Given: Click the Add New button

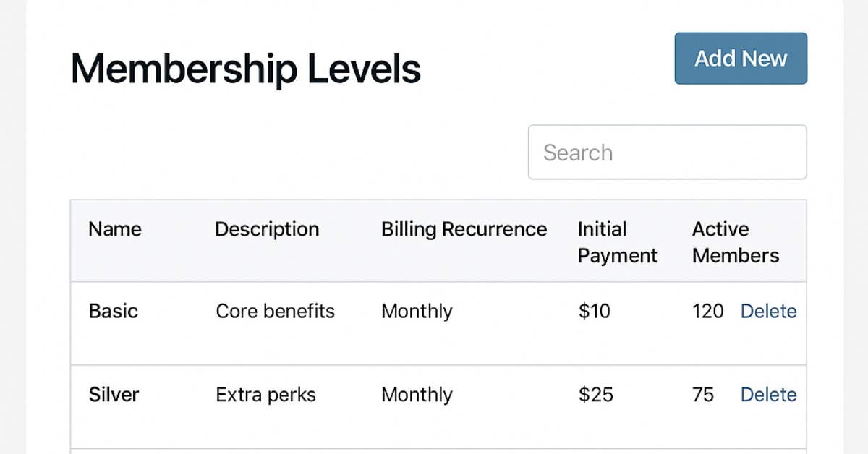Looking at the screenshot, I should tap(741, 59).
